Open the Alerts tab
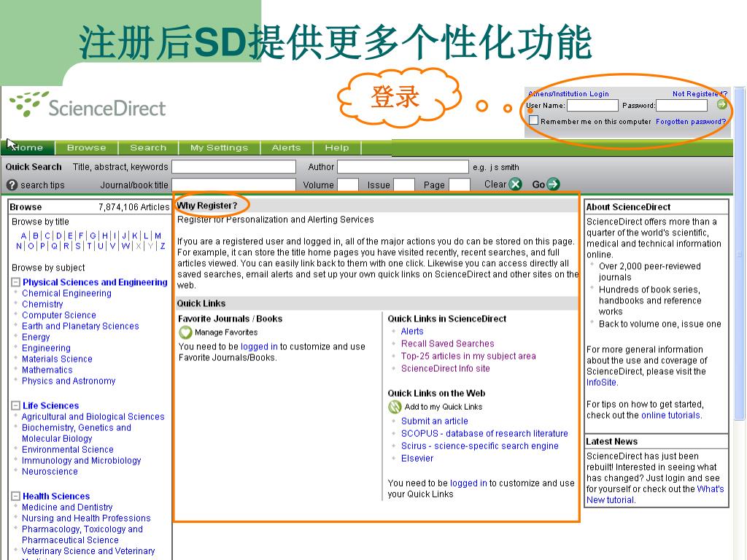Image resolution: width=747 pixels, height=560 pixels. click(286, 148)
